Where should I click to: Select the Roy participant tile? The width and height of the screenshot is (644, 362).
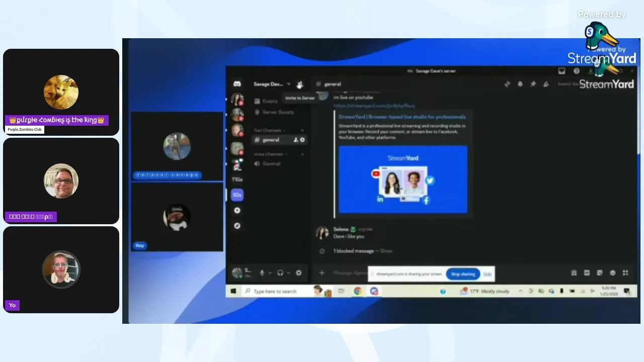tap(177, 217)
